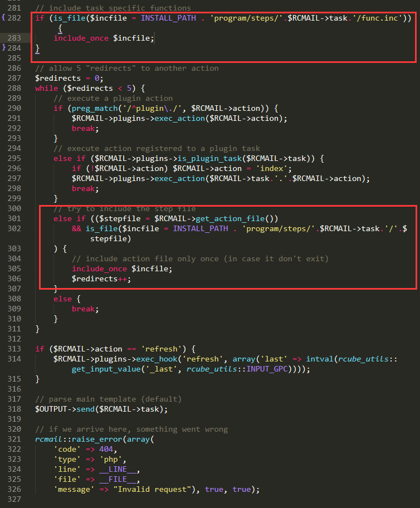420x508 pixels.
Task: Click 'get_input_value' on the wrapped line
Action: pos(106,369)
